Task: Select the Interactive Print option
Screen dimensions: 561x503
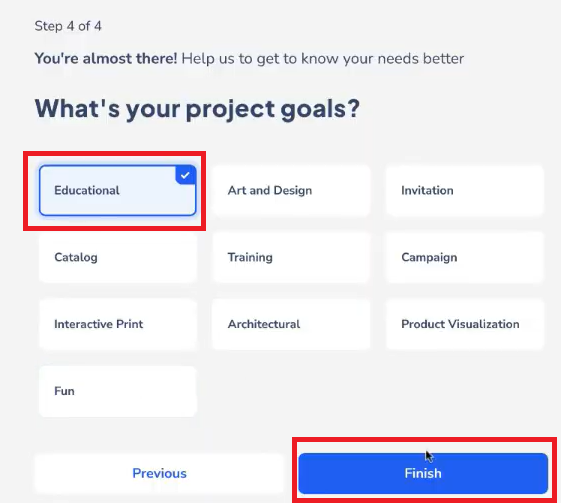Action: pos(118,324)
